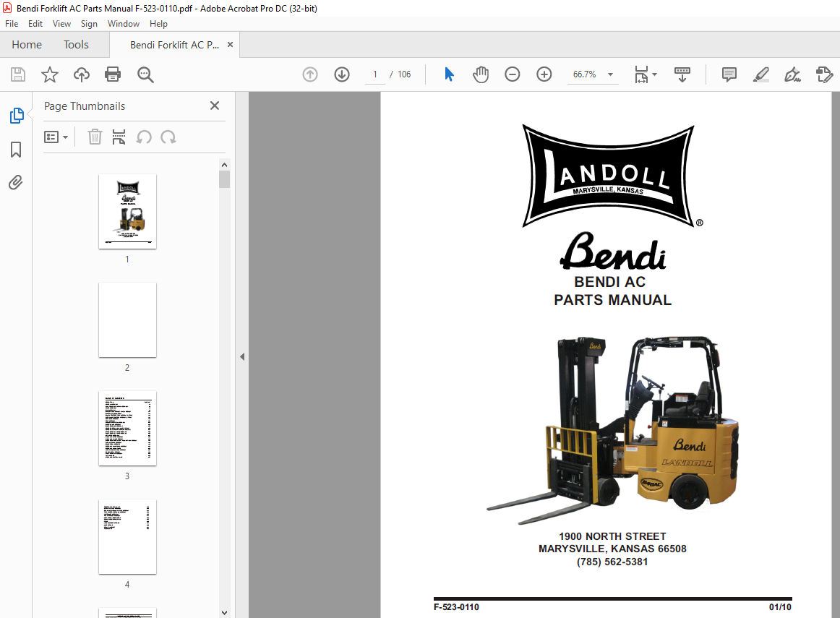The image size is (840, 618).
Task: Click thumbnail scrollbar down arrow
Action: point(225,613)
